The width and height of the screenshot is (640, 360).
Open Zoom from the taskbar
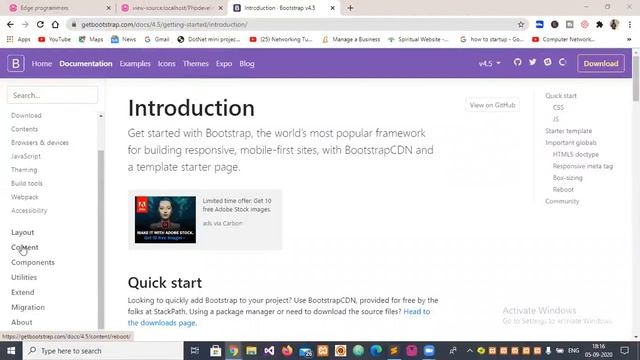[x=429, y=351]
